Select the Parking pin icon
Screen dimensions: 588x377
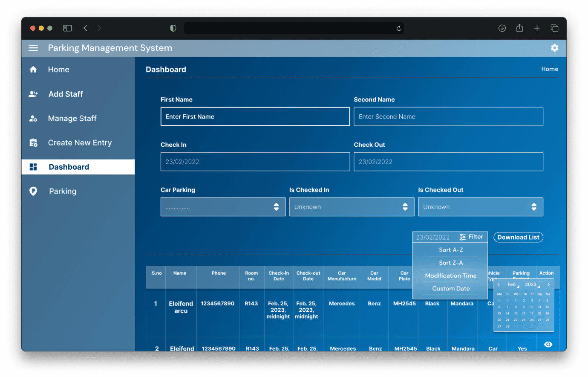33,191
